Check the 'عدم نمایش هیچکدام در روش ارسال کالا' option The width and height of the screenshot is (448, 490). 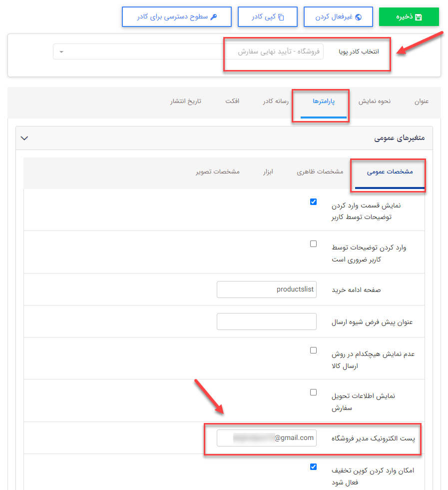tap(313, 350)
